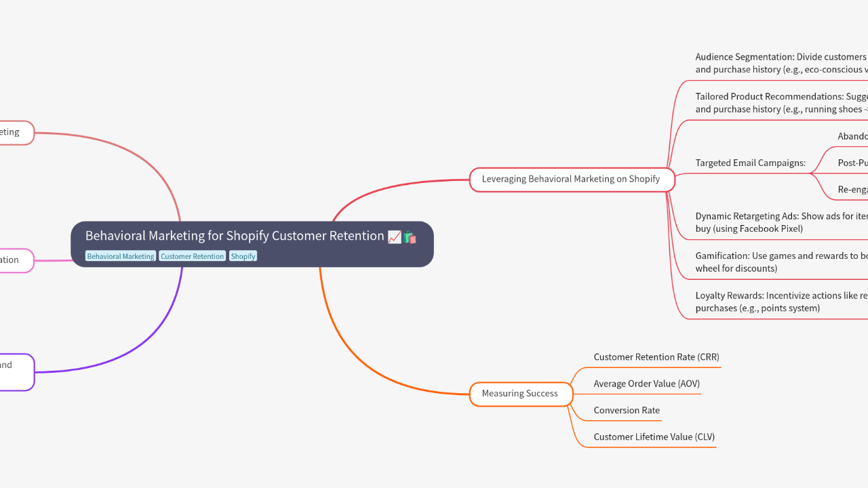
Task: Select Tailored Product Recommendations branch text
Action: coord(781,103)
